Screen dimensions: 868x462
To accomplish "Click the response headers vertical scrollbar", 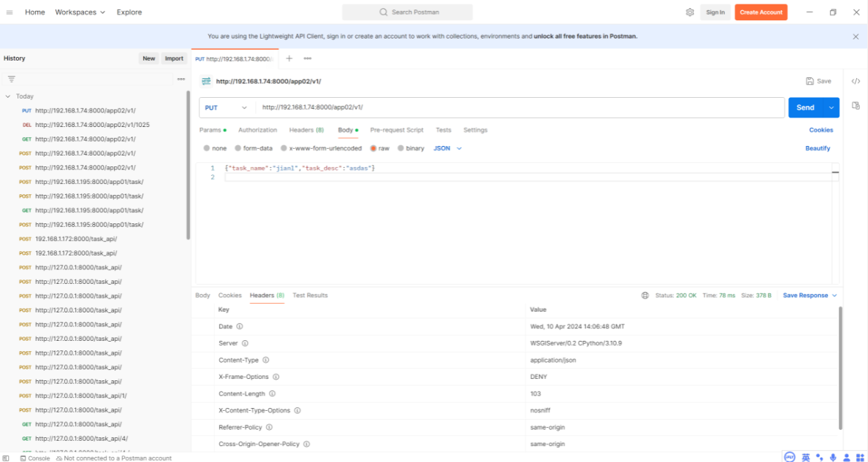I will pyautogui.click(x=841, y=368).
